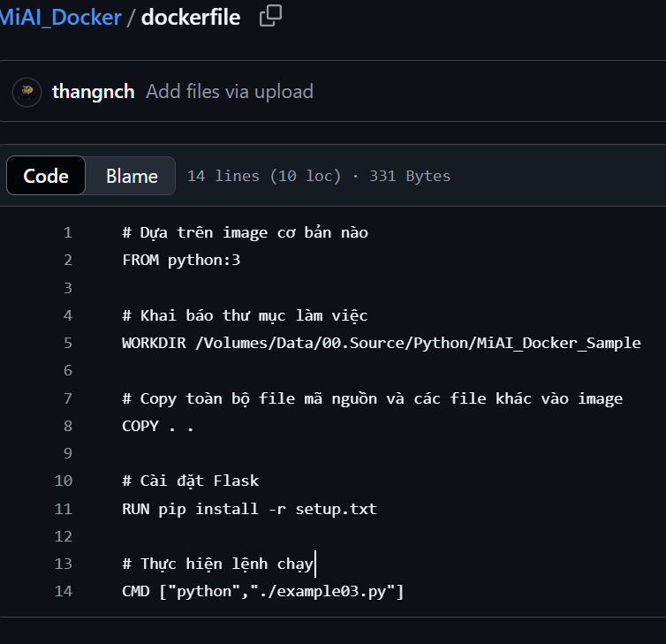
Task: Click the '# Cài đặt Flask' comment
Action: pyautogui.click(x=190, y=481)
